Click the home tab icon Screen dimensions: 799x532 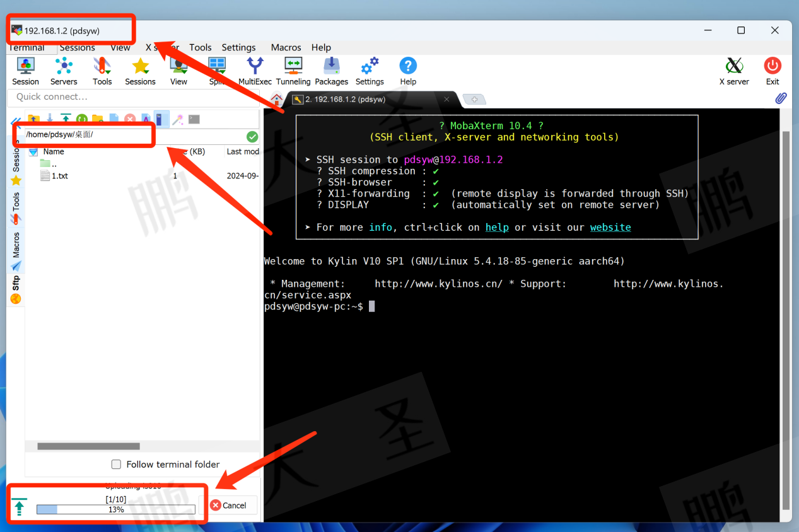[x=276, y=99]
